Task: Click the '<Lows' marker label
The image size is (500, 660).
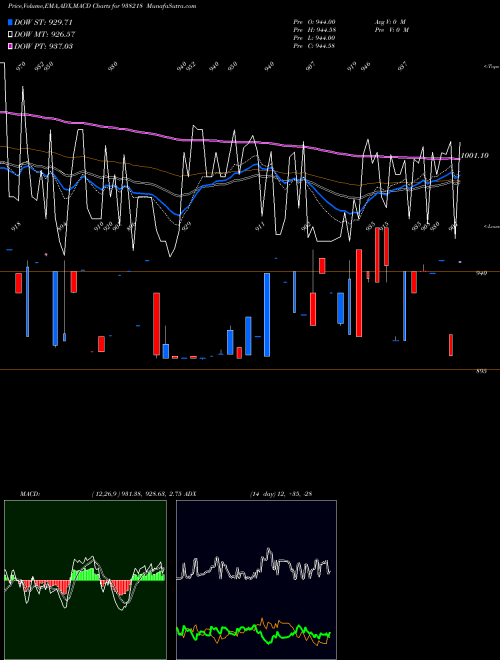Action: tap(491, 226)
